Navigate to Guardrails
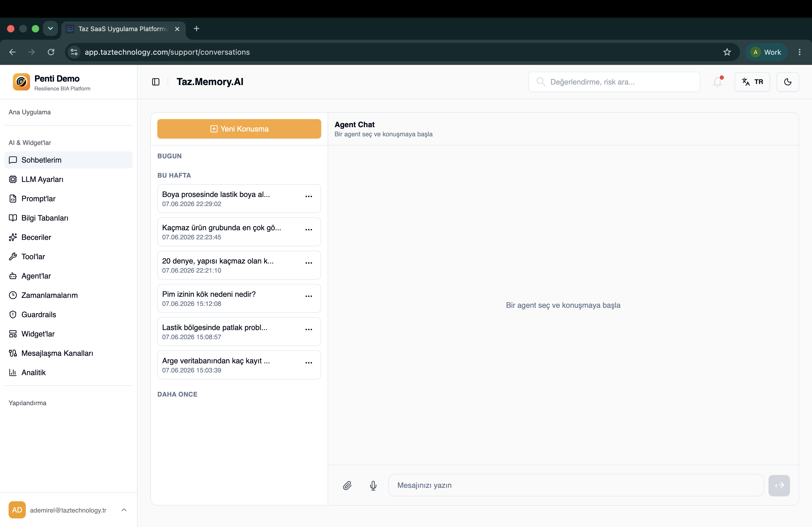This screenshot has height=527, width=812. click(68, 315)
